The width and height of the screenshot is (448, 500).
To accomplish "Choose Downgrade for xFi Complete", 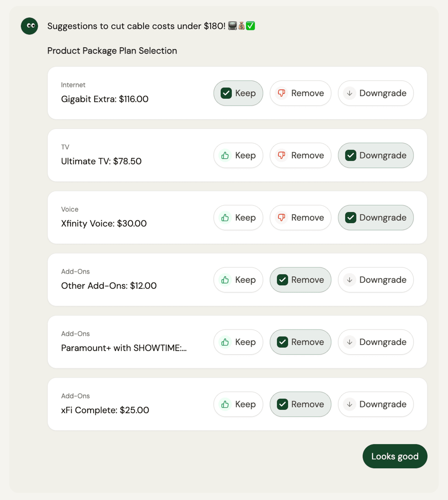I will click(x=376, y=404).
